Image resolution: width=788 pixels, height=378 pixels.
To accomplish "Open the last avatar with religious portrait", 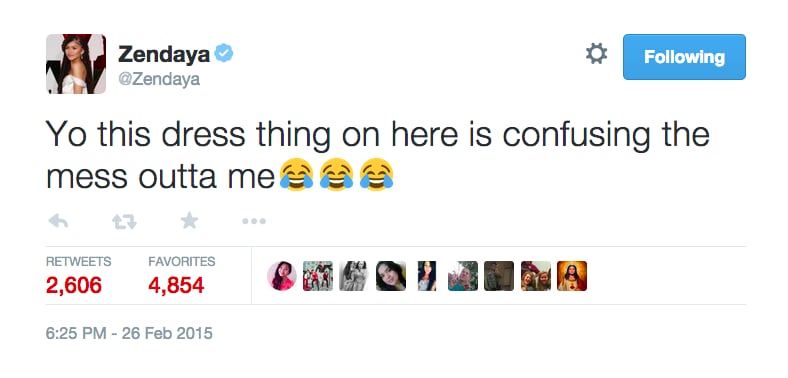I will click(x=572, y=276).
